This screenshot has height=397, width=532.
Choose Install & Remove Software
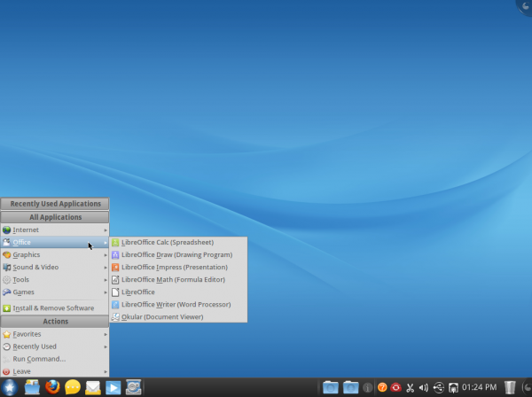55,308
